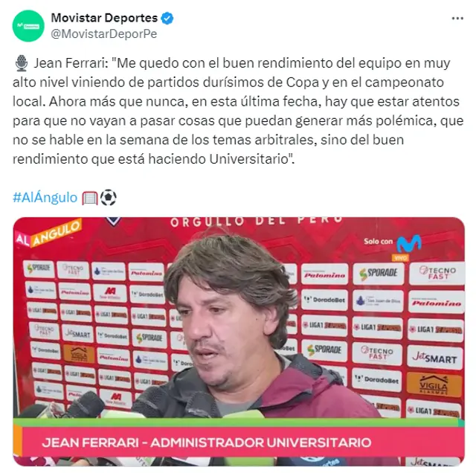Click the tweet quote text
This screenshot has height=473, width=476.
coord(238,111)
